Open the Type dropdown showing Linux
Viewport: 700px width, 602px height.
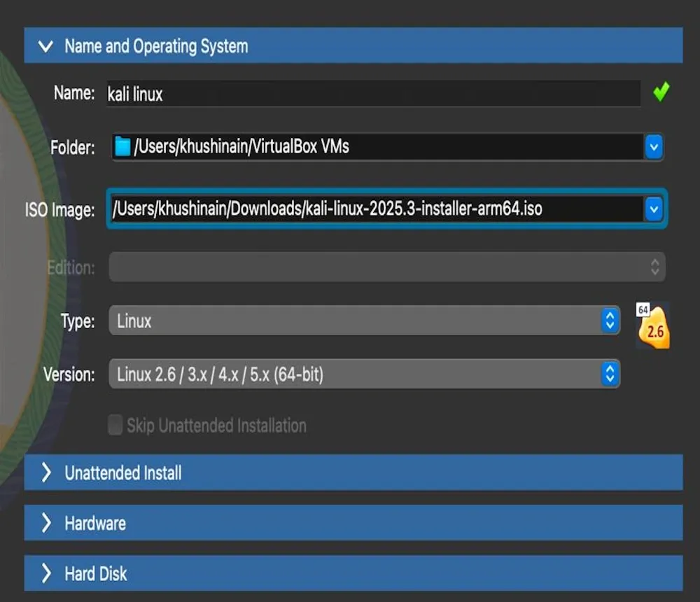(x=364, y=320)
